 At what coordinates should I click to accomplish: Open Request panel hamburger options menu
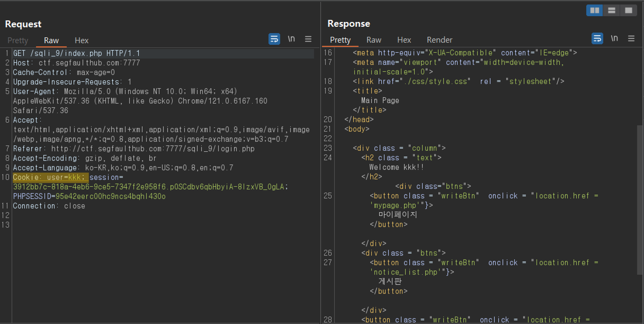tap(308, 39)
